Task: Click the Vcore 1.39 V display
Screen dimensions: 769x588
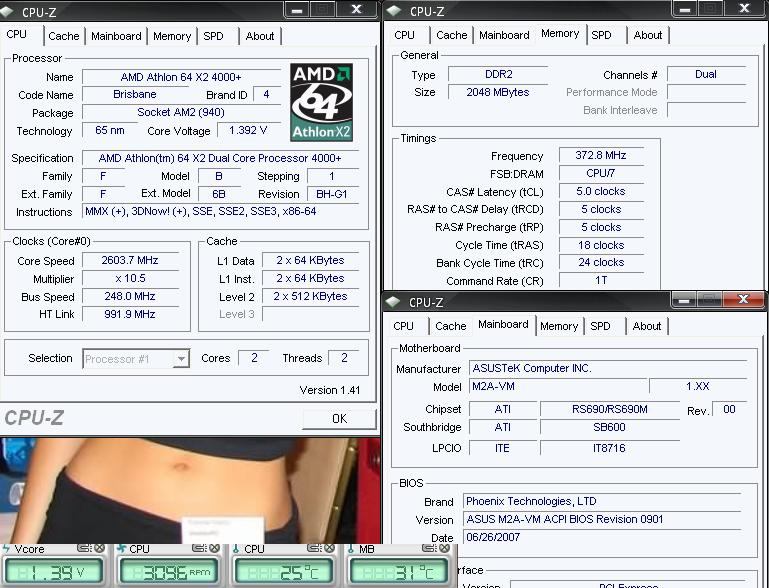Action: [x=54, y=571]
